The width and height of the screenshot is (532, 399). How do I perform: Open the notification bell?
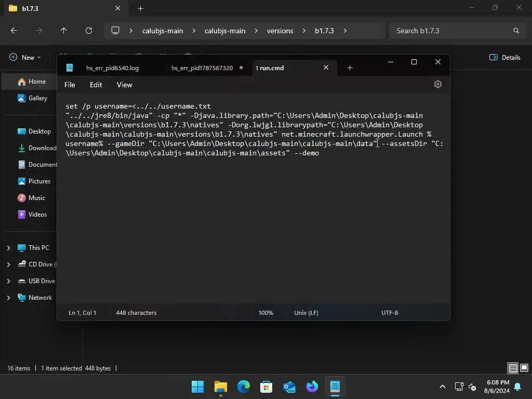pos(517,387)
